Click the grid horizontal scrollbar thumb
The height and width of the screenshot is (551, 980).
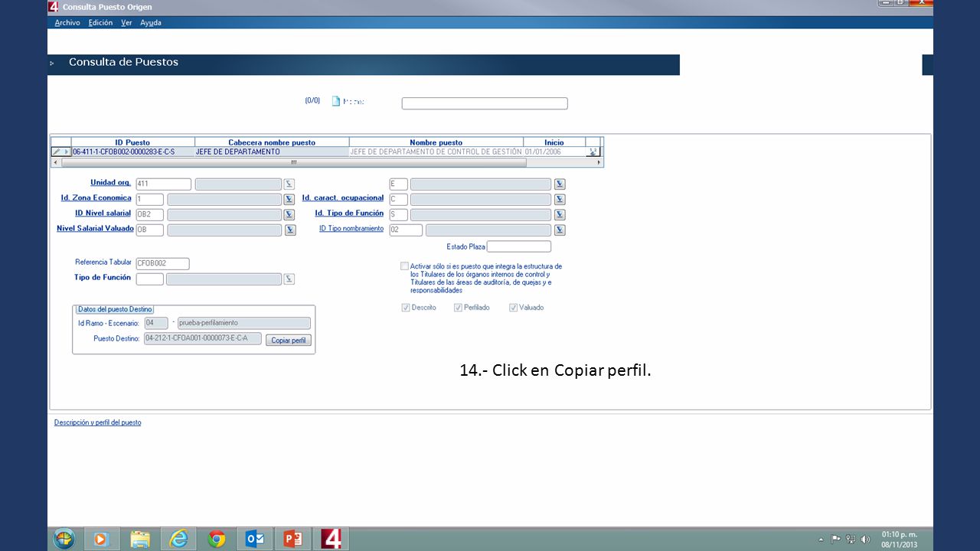tap(293, 162)
